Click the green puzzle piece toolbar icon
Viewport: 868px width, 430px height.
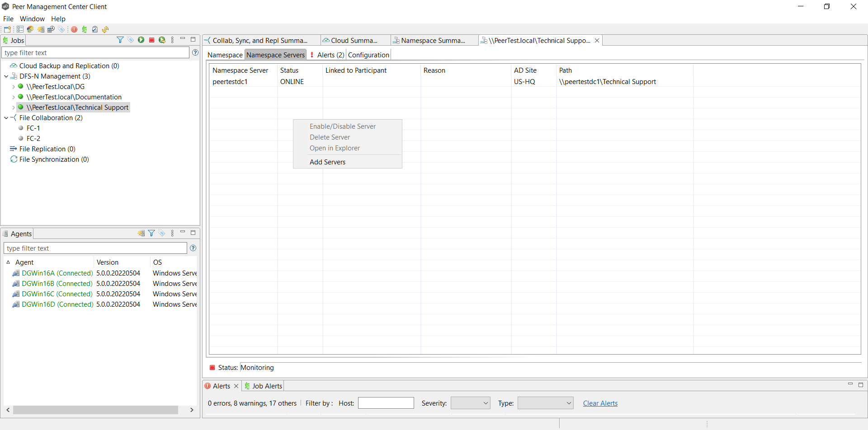(85, 29)
